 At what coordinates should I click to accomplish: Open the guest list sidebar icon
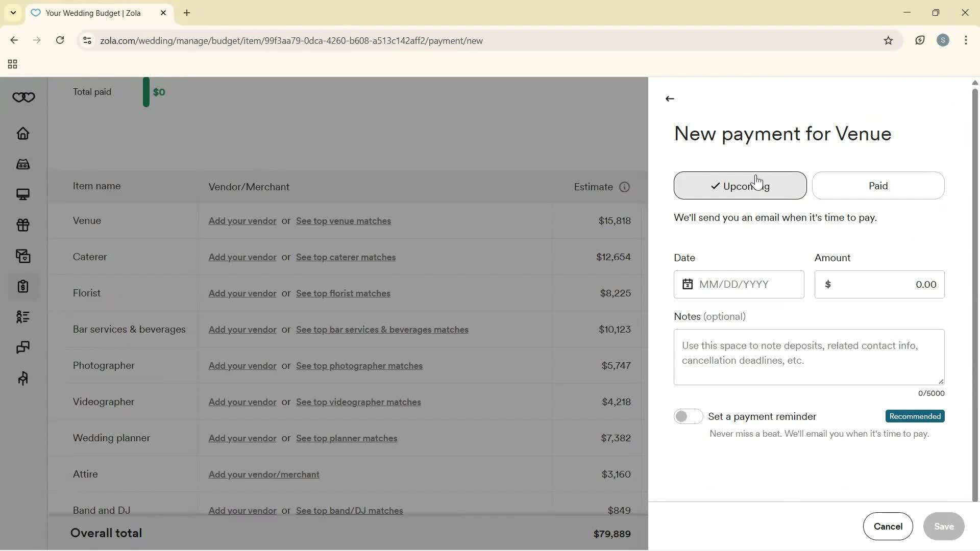point(23,317)
